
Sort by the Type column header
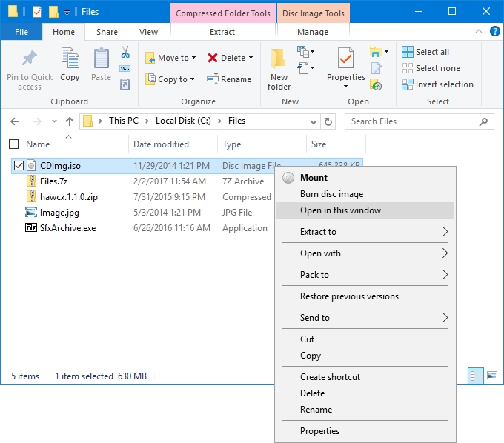click(x=262, y=144)
